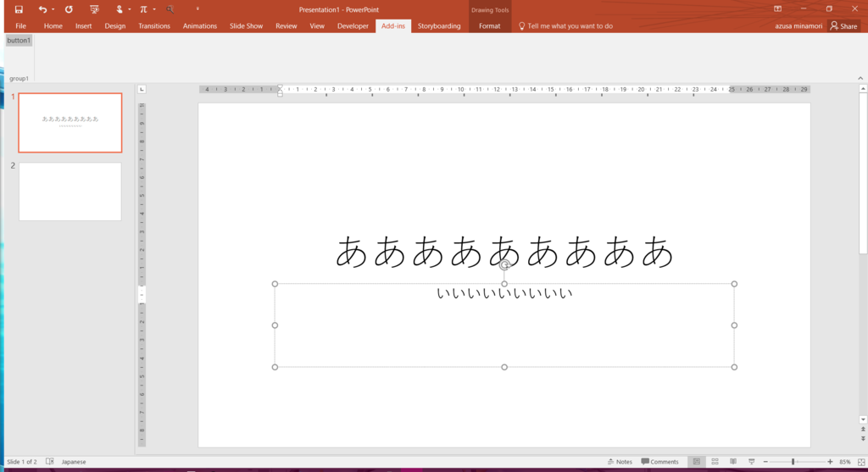Open azusa minamori account menu
Viewport: 868px width, 472px height.
click(798, 26)
